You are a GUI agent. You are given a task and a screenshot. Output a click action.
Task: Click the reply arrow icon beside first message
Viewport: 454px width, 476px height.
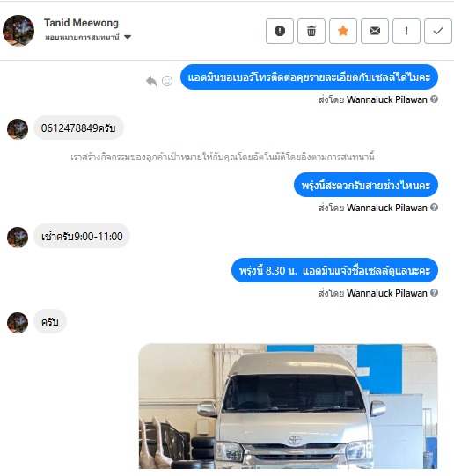click(151, 81)
